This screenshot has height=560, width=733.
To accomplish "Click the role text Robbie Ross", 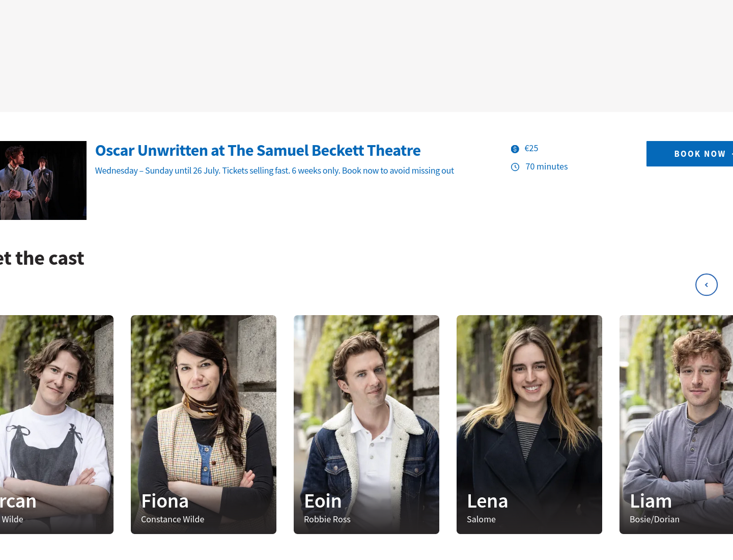I will (327, 519).
